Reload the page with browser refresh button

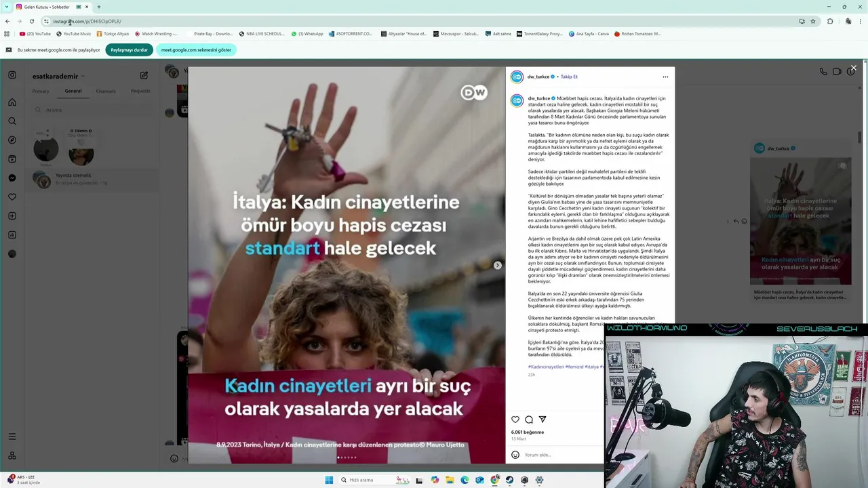point(31,21)
